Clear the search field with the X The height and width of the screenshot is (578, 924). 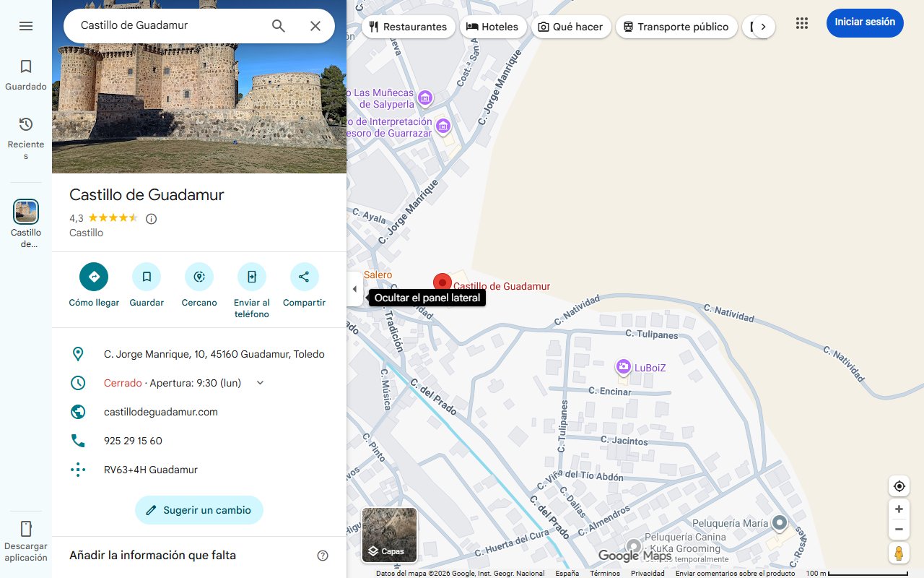[x=315, y=25]
